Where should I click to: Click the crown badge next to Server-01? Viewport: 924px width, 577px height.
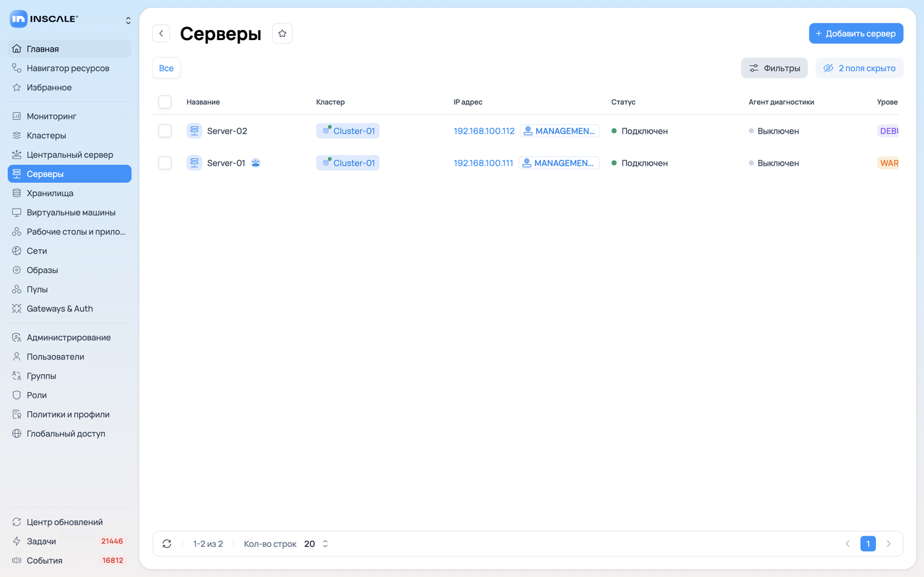(x=256, y=163)
